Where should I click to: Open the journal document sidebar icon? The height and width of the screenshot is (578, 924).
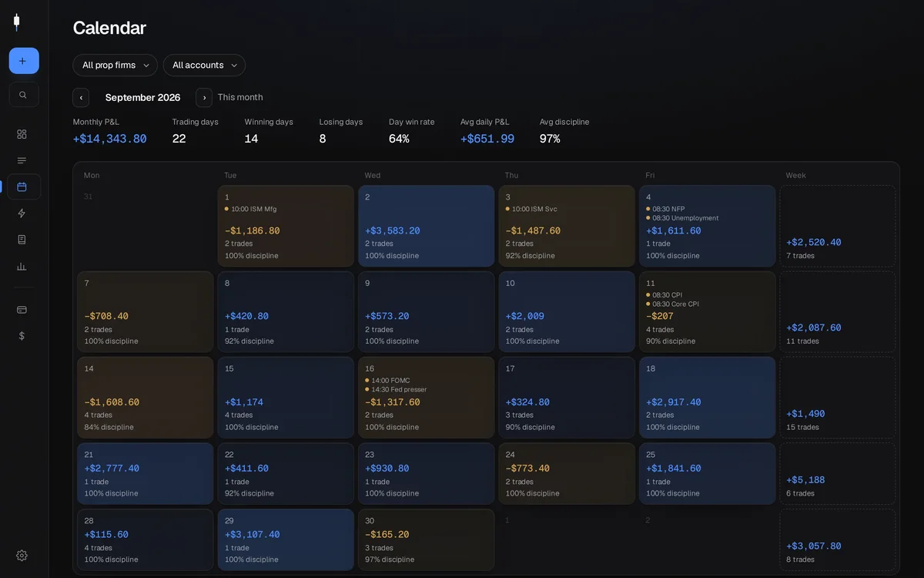22,240
